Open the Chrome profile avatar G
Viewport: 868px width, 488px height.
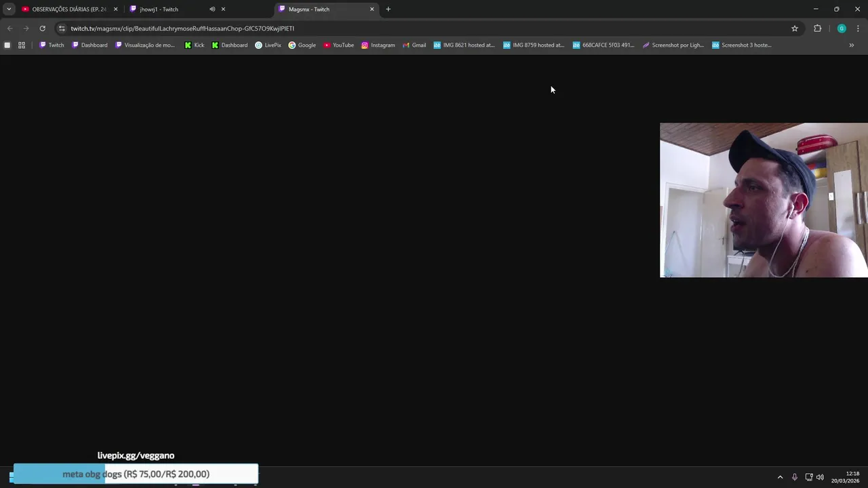(842, 28)
